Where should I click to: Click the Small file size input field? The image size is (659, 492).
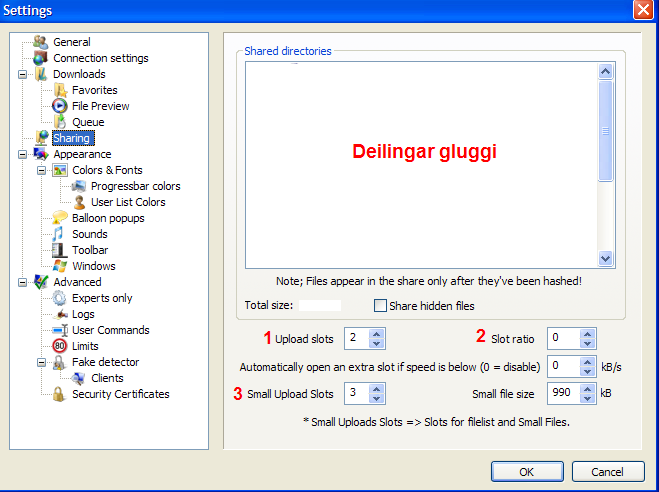563,394
